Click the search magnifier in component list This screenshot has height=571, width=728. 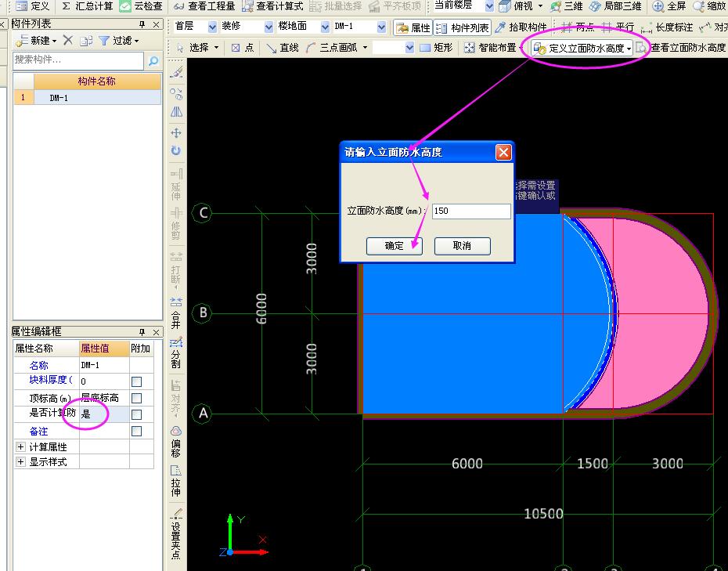[x=153, y=60]
